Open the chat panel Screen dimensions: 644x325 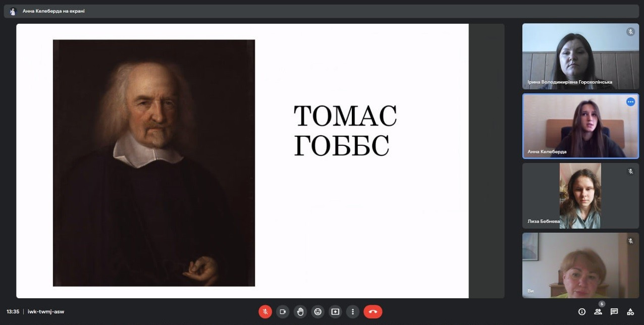(614, 311)
